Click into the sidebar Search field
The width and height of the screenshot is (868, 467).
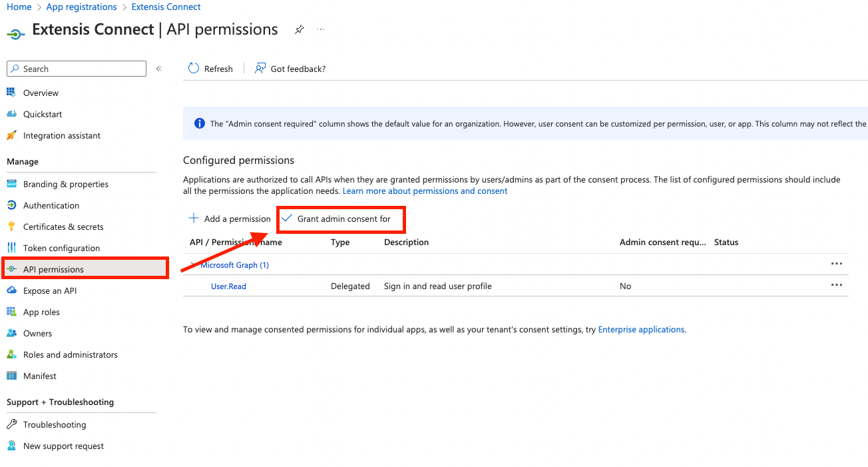(77, 69)
